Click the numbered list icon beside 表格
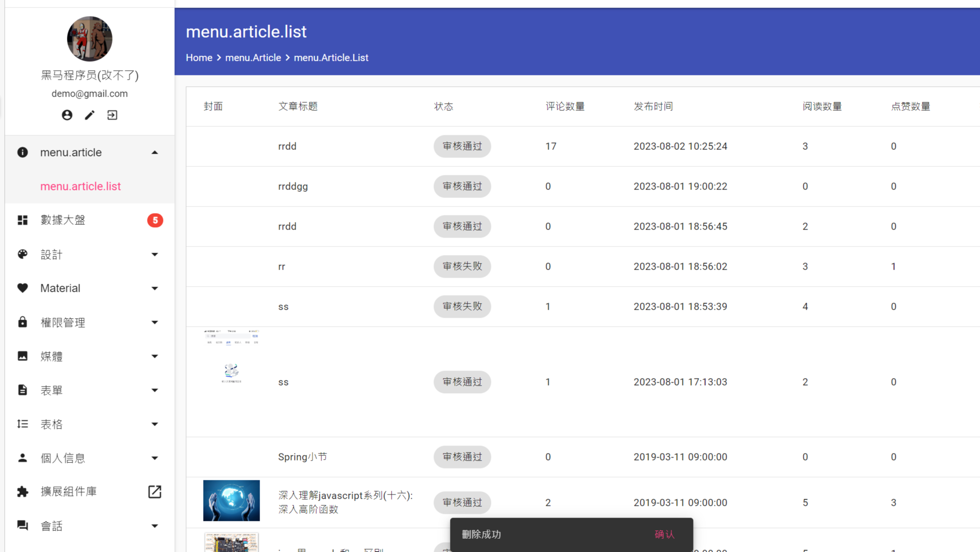Image resolution: width=980 pixels, height=552 pixels. [x=23, y=424]
